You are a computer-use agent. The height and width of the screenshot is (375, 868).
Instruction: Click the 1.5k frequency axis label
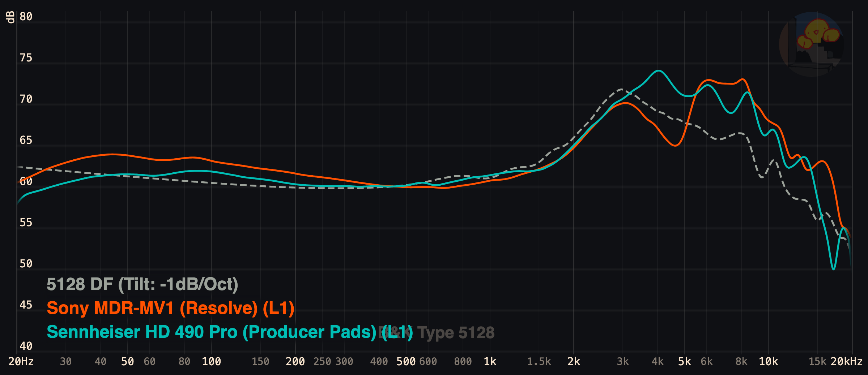click(x=539, y=362)
